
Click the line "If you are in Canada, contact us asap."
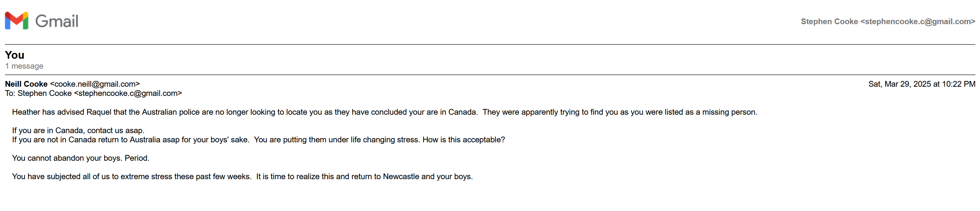(78, 130)
